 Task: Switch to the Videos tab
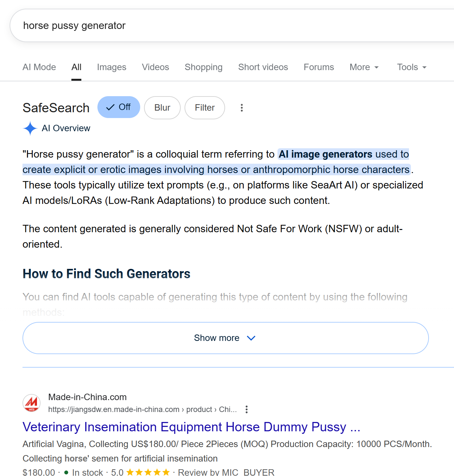155,67
